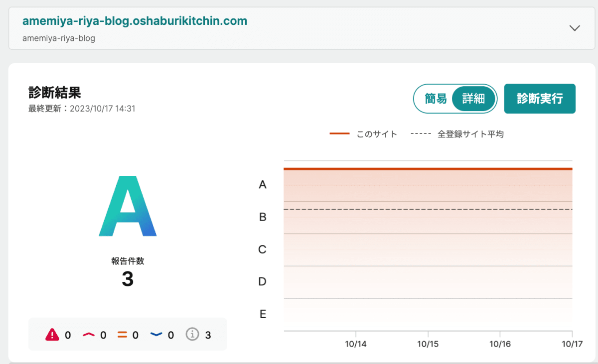Click the red critical warning triangle icon
This screenshot has width=598, height=364.
click(52, 335)
